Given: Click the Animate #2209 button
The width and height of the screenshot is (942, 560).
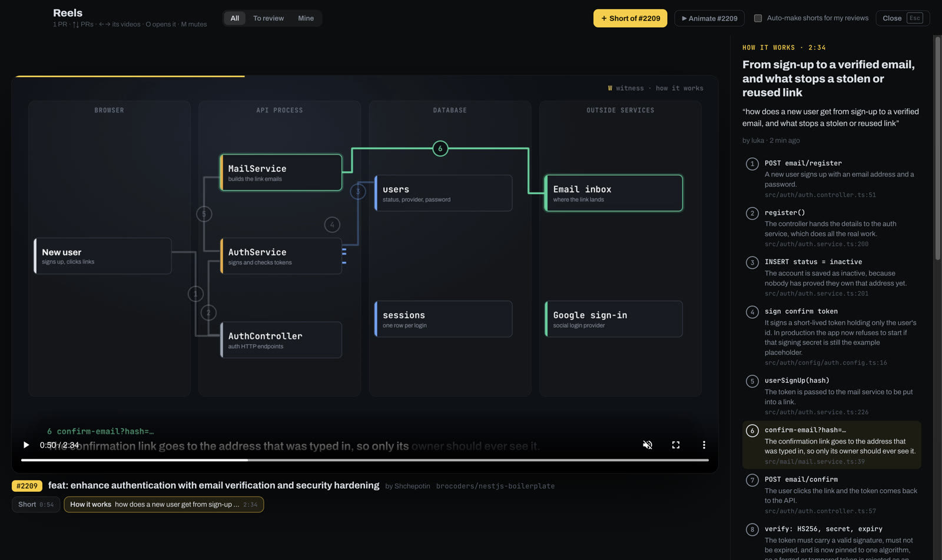Looking at the screenshot, I should coord(709,18).
